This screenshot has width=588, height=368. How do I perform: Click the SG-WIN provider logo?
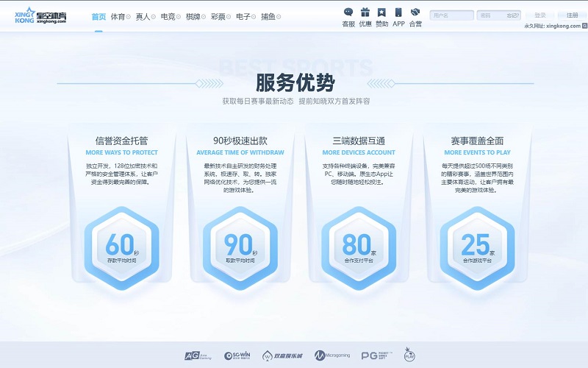tap(237, 355)
